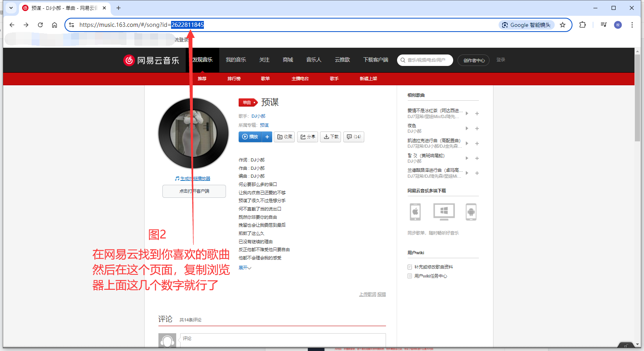Select 歌手 in the red subnav
644x351 pixels.
(334, 79)
